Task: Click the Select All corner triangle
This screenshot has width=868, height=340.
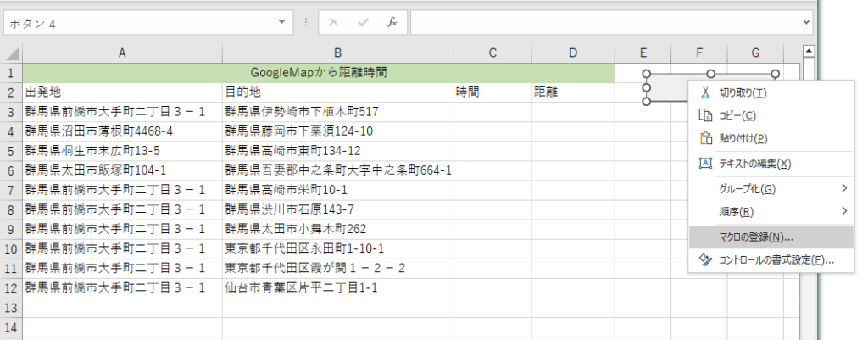Action: (12, 53)
